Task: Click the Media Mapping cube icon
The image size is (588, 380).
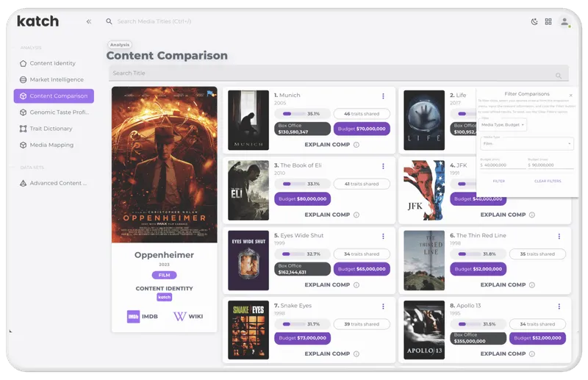Action: (x=23, y=145)
